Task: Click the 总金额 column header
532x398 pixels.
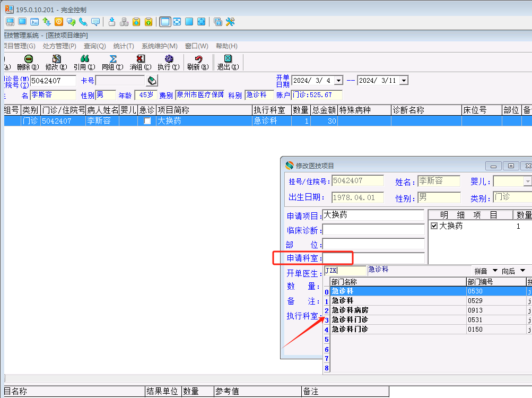Action: [324, 110]
